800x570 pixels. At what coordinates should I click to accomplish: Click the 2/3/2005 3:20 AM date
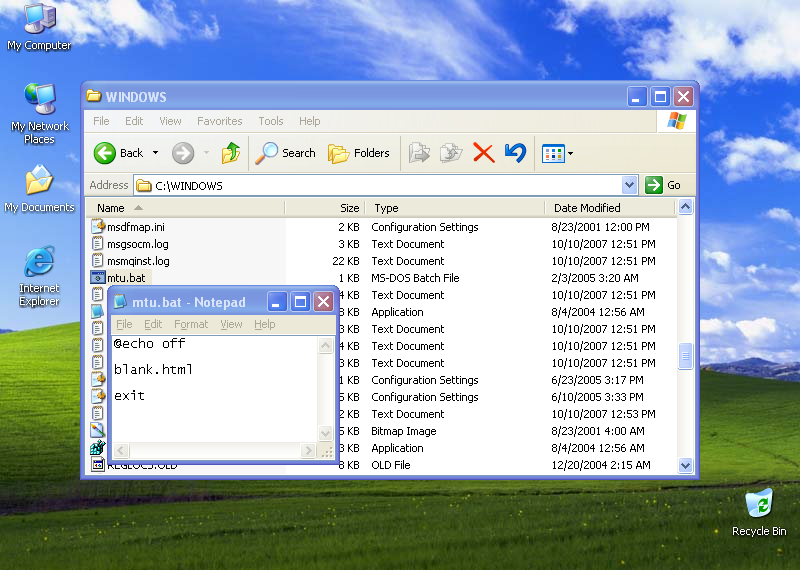pos(595,278)
